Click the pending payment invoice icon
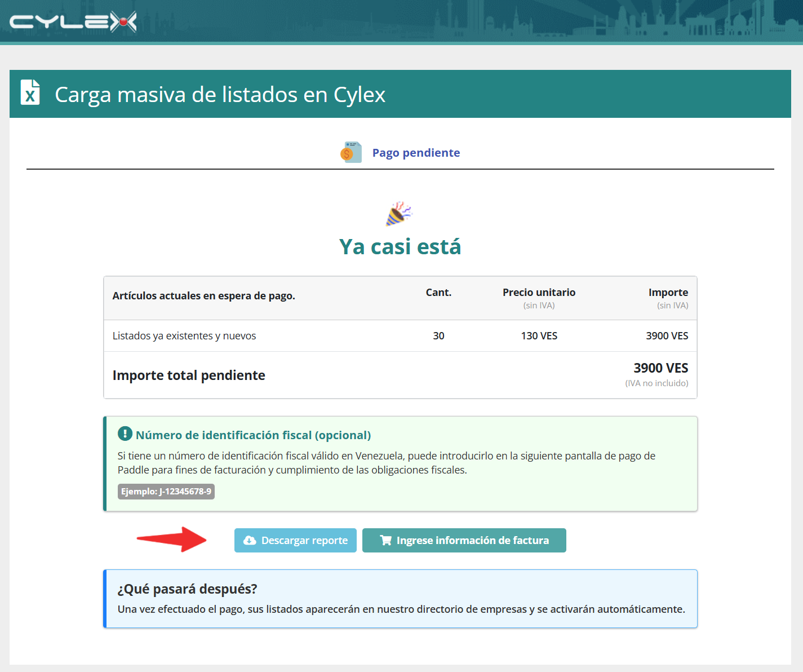The height and width of the screenshot is (672, 803). [x=351, y=152]
